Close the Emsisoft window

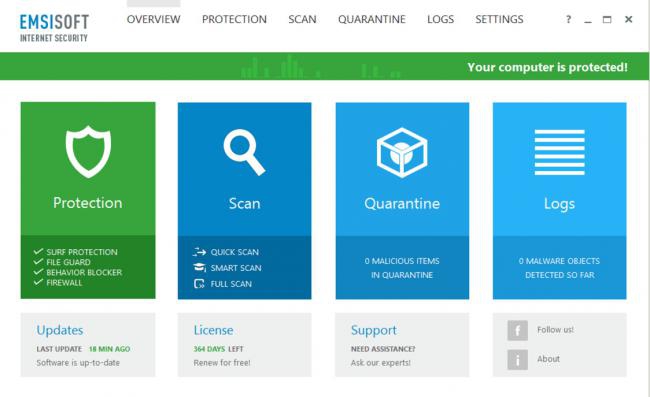(x=628, y=19)
